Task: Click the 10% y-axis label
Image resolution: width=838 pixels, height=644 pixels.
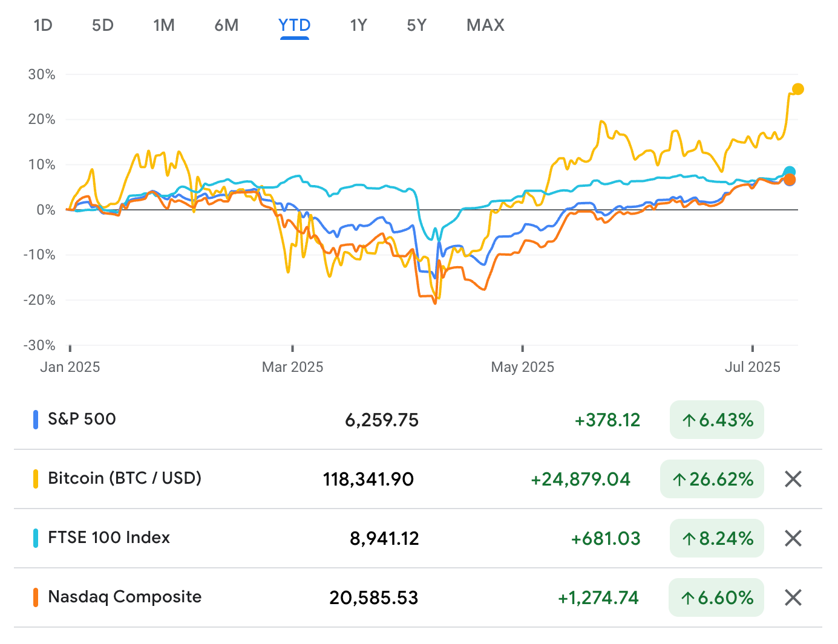Action: click(42, 164)
